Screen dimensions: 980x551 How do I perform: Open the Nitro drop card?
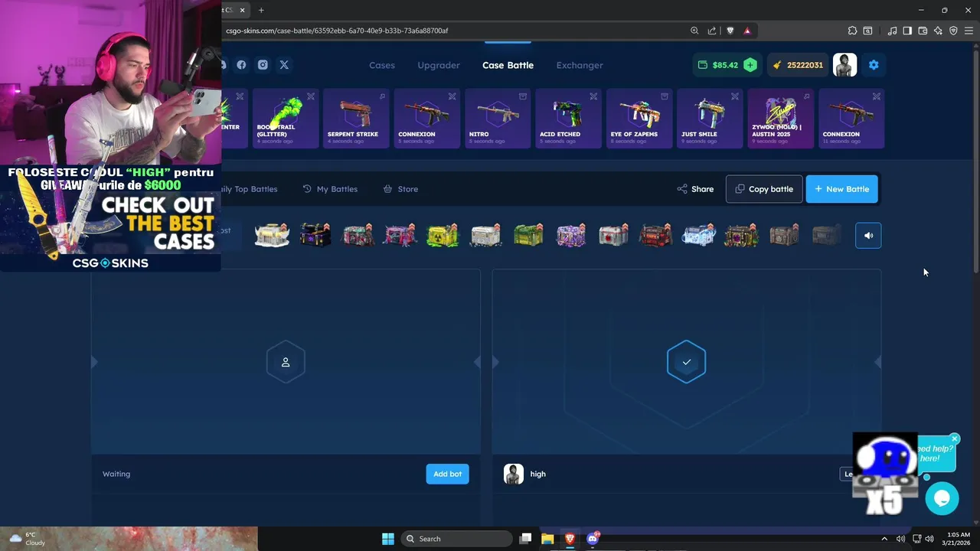pos(498,119)
